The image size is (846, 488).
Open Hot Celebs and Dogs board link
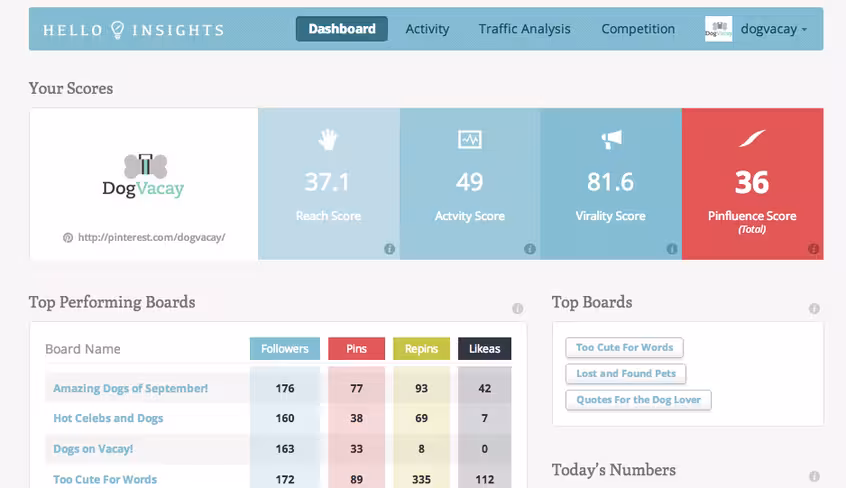pos(108,418)
